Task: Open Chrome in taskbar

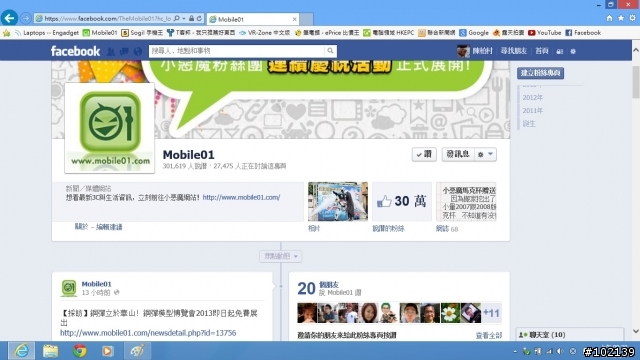Action: pos(80,351)
